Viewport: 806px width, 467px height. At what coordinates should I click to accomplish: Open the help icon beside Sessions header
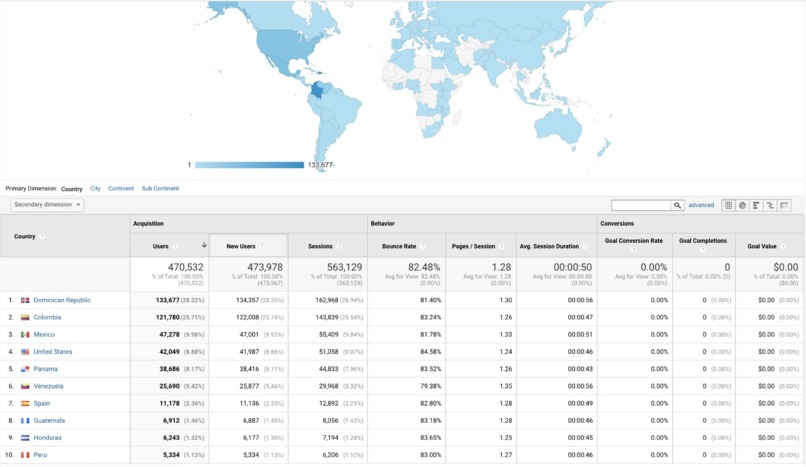pyautogui.click(x=339, y=246)
